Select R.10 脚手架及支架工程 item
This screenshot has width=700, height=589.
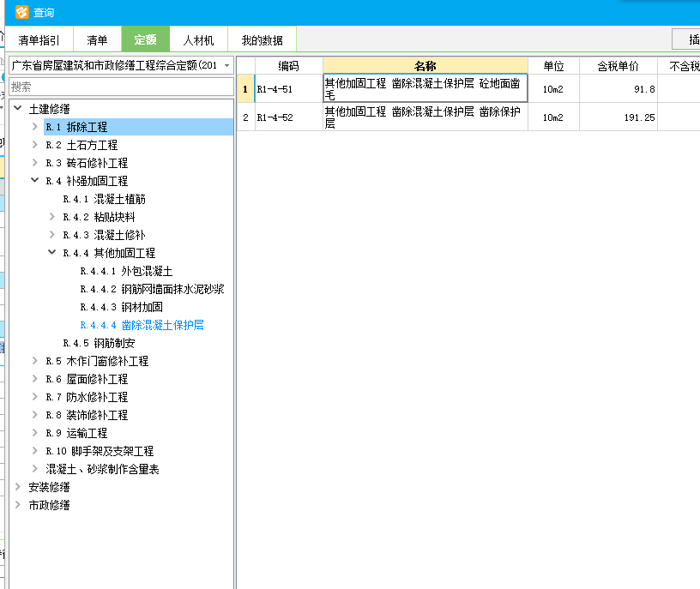coord(100,451)
